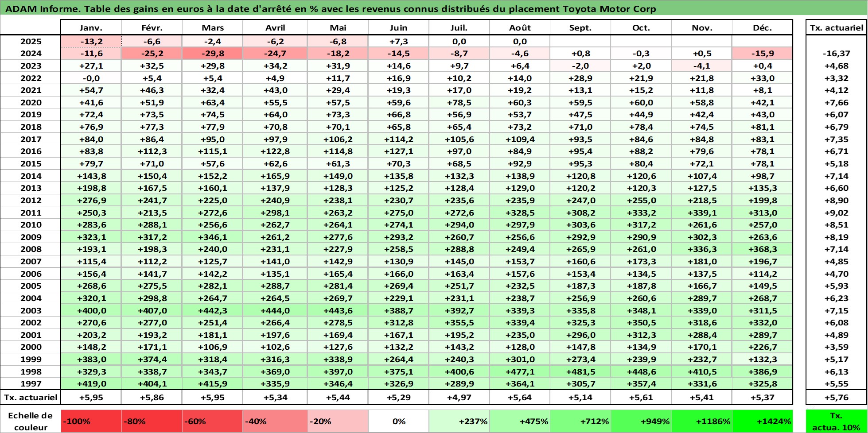Select the +5,37 actuarial rate under Déc.
Screen dimensions: 868x433
click(762, 397)
